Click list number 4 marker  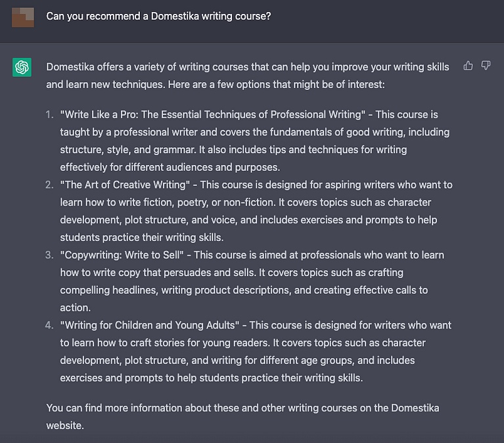49,325
